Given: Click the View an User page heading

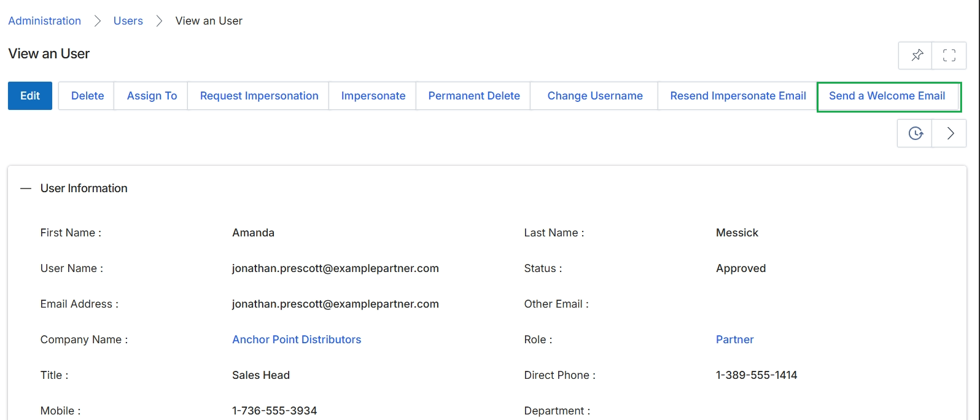Looking at the screenshot, I should [49, 54].
